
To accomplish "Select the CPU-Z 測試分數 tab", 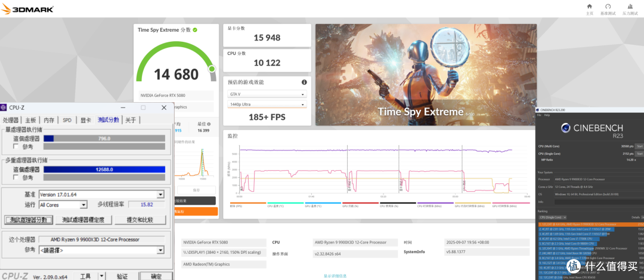I will tap(109, 119).
